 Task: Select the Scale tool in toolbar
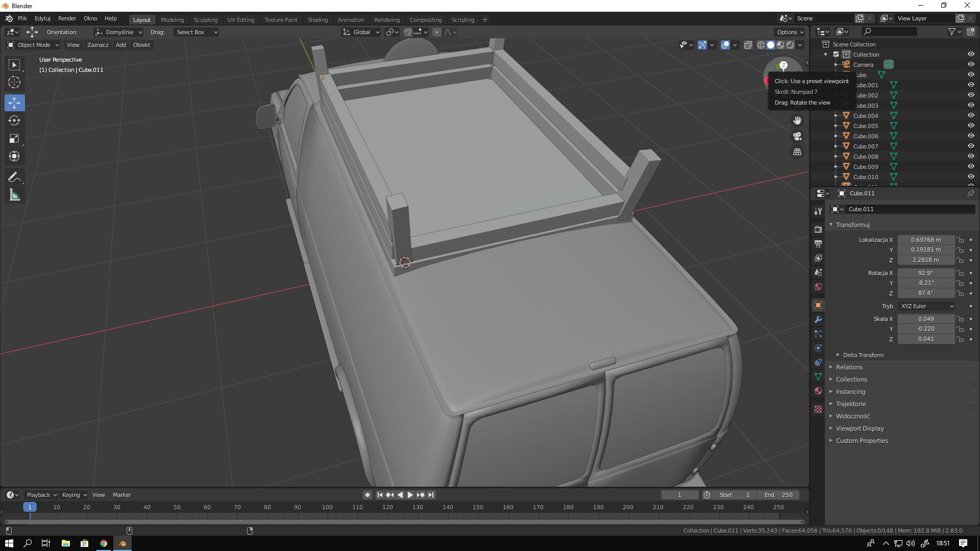pyautogui.click(x=14, y=138)
